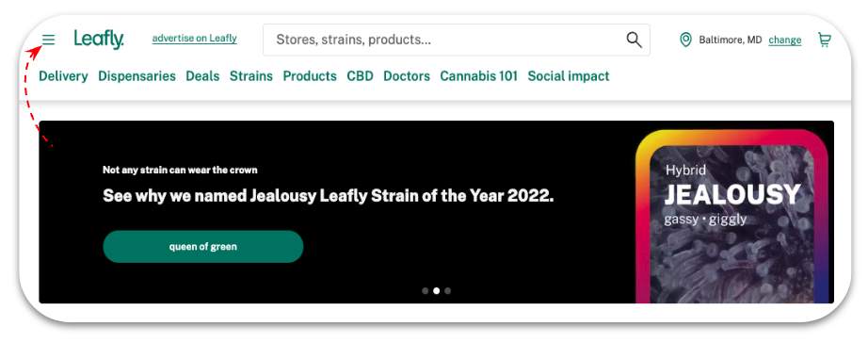Open the Products menu item
This screenshot has height=343, width=868.
point(310,76)
